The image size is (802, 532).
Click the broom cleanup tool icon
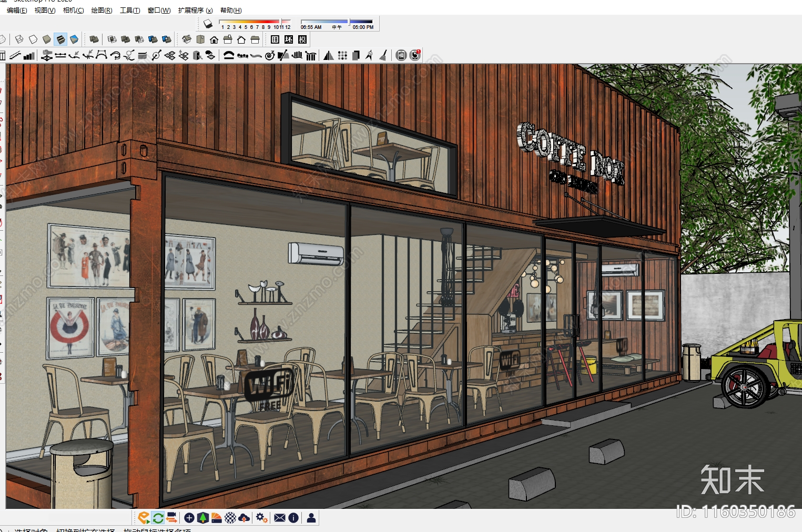point(383,55)
